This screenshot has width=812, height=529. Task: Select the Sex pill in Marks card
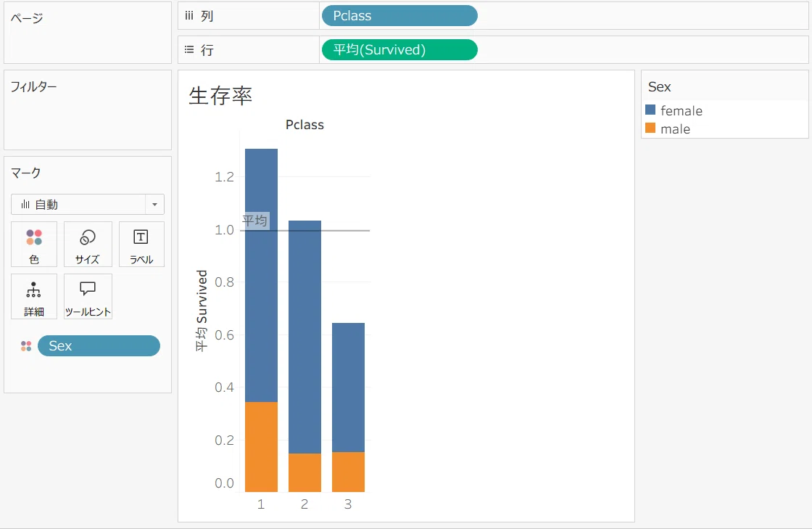tap(99, 346)
